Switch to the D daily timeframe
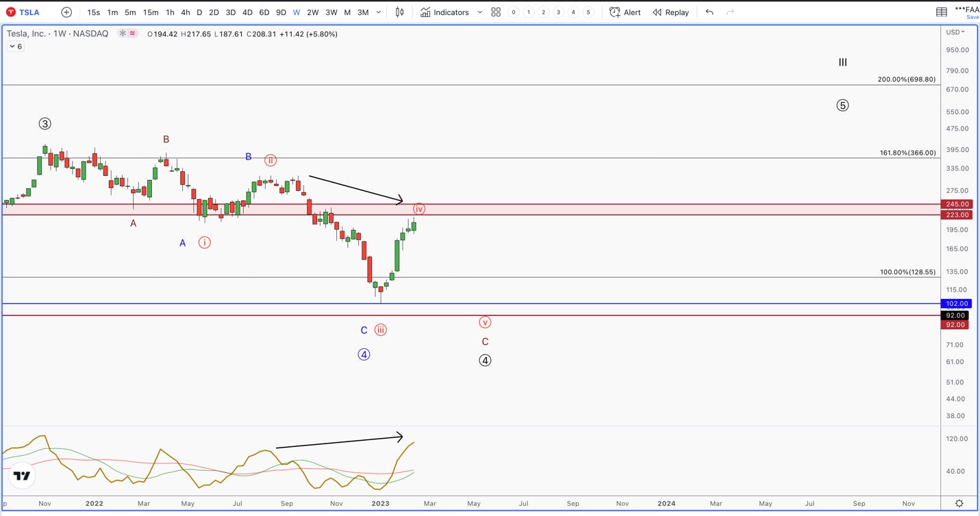 point(199,12)
